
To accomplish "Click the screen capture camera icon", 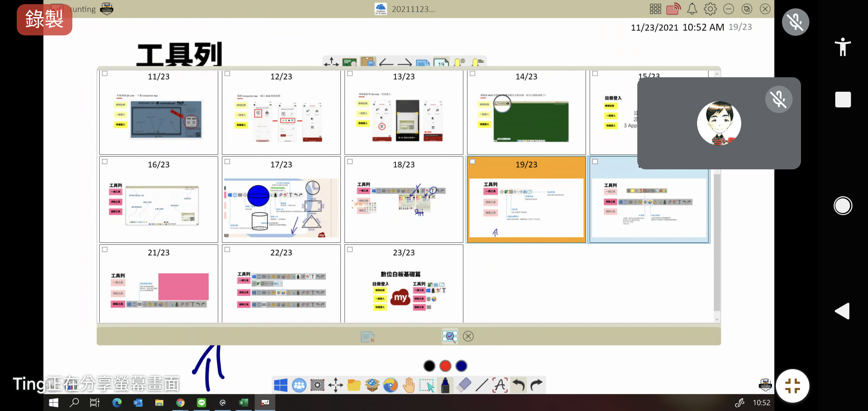I will pos(317,385).
